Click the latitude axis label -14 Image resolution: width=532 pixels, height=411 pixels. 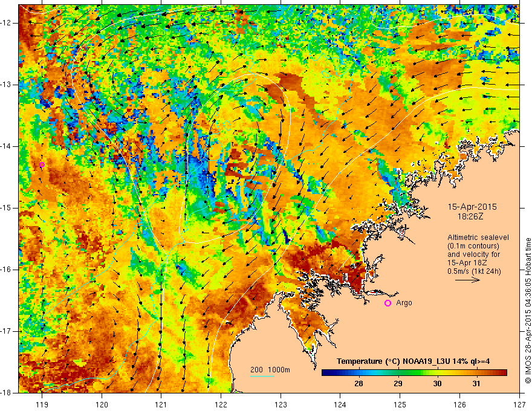pos(7,146)
